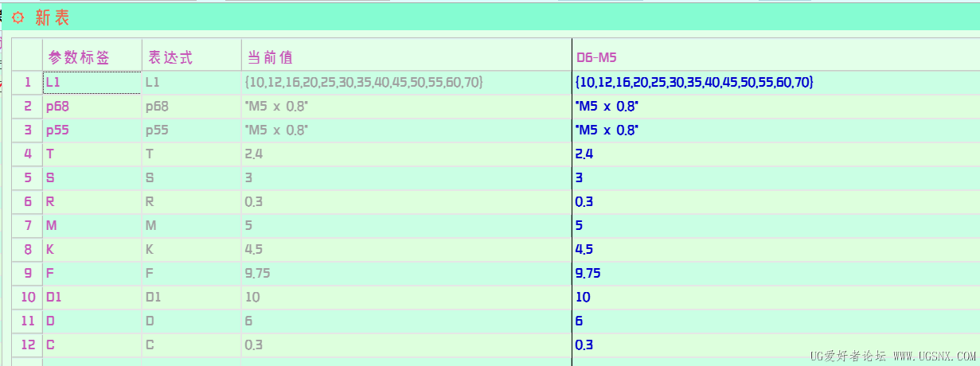980x366 pixels.
Task: Click the gear icon beside 新表 title
Action: [x=18, y=18]
